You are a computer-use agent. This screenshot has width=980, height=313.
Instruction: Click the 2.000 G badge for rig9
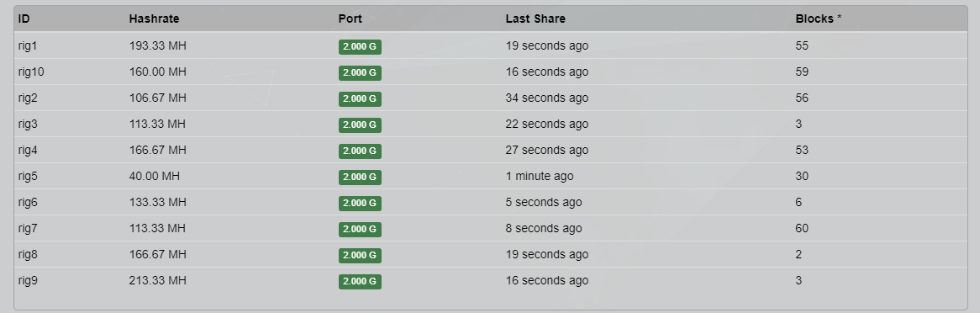click(360, 282)
